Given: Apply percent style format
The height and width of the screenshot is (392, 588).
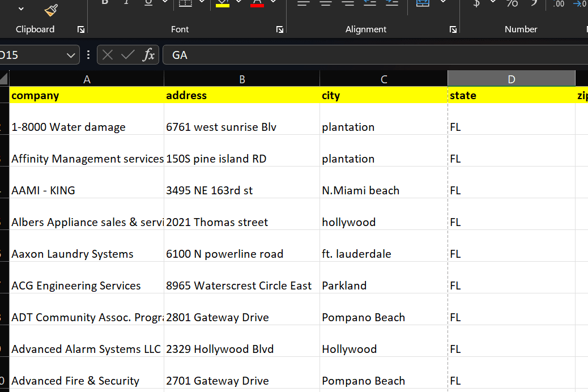Looking at the screenshot, I should coord(512,3).
